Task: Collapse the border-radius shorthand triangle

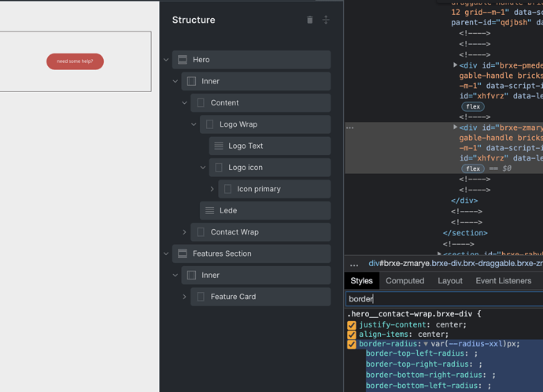Action: 426,344
